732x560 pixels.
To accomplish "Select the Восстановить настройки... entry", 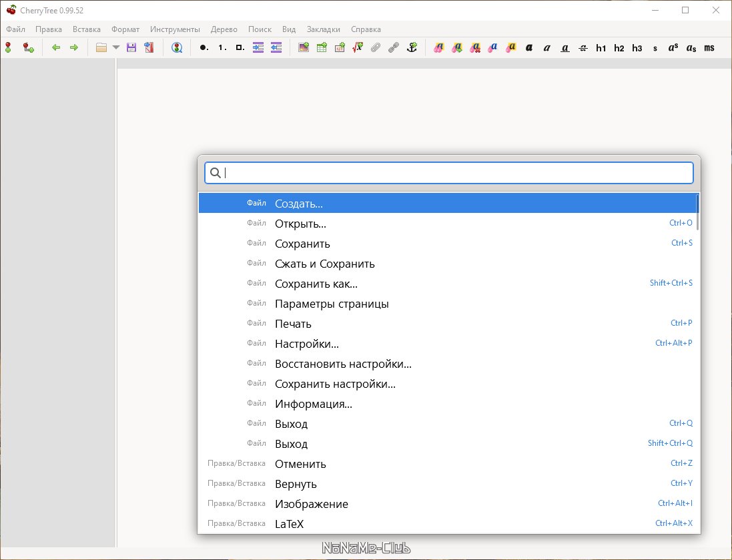I will 343,364.
